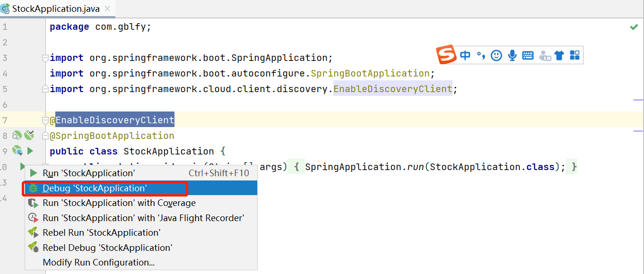
Task: Close the StockApplication.java tab
Action: [x=107, y=9]
